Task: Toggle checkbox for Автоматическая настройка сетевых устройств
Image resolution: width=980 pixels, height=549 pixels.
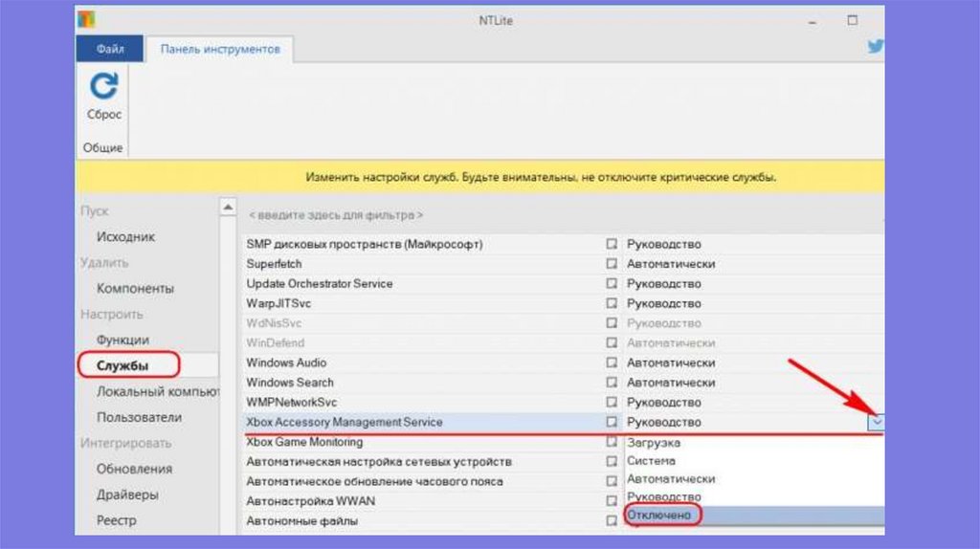Action: point(612,462)
